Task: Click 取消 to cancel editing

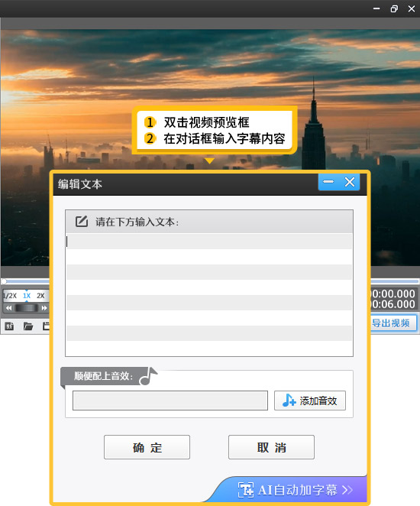Action: [271, 447]
